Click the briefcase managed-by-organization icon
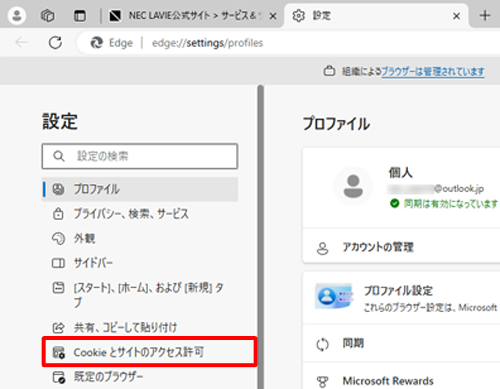Image resolution: width=500 pixels, height=389 pixels. pyautogui.click(x=329, y=71)
